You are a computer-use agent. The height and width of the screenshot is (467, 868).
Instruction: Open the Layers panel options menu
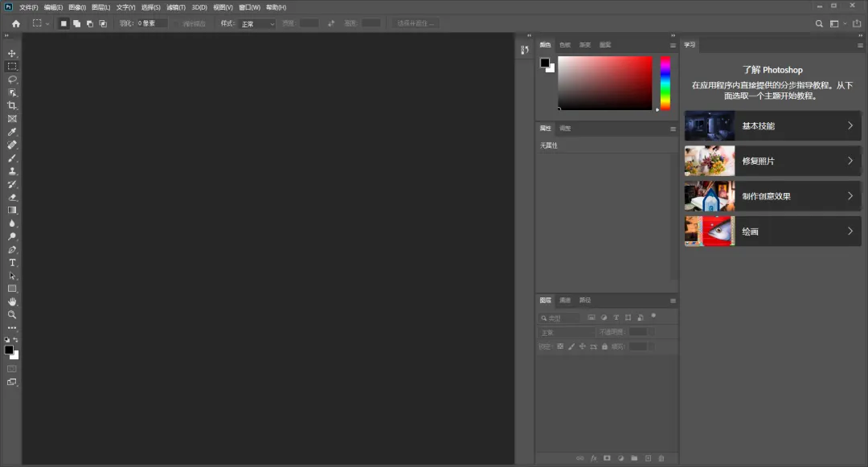(x=673, y=301)
